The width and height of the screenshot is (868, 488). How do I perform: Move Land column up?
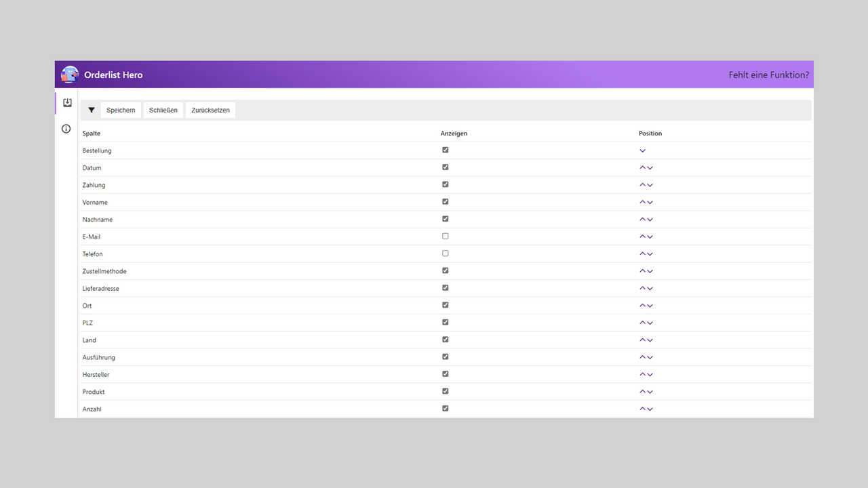[643, 340]
